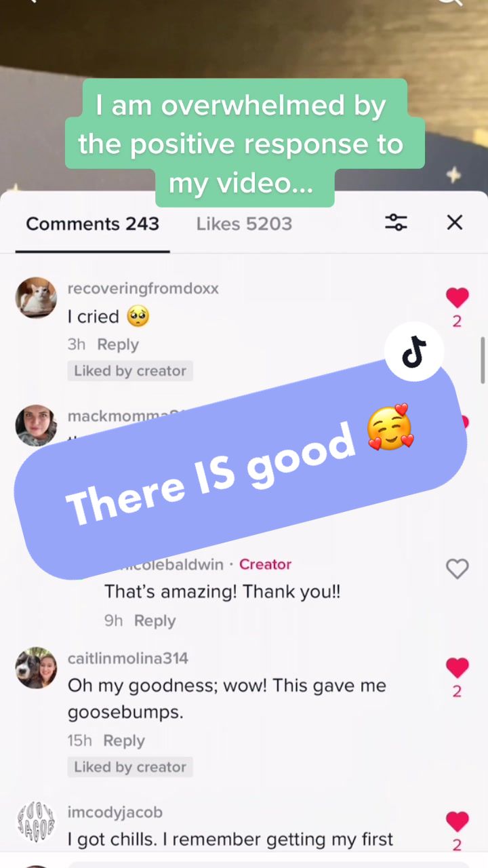
Task: Tap the TikTok logo sticker
Action: coord(414,351)
